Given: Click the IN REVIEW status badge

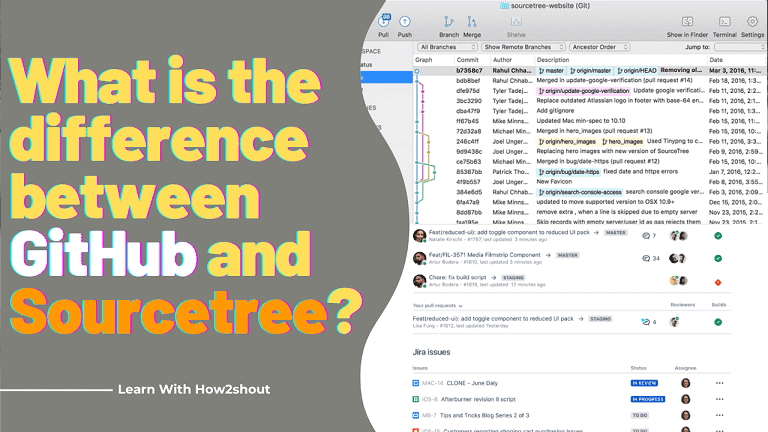Looking at the screenshot, I should [644, 383].
